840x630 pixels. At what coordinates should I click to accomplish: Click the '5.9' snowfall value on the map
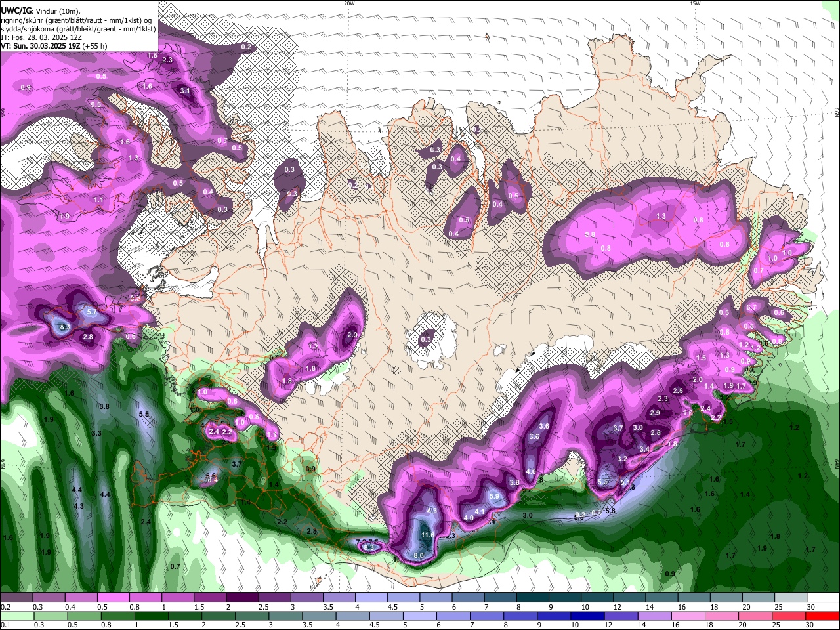494,496
